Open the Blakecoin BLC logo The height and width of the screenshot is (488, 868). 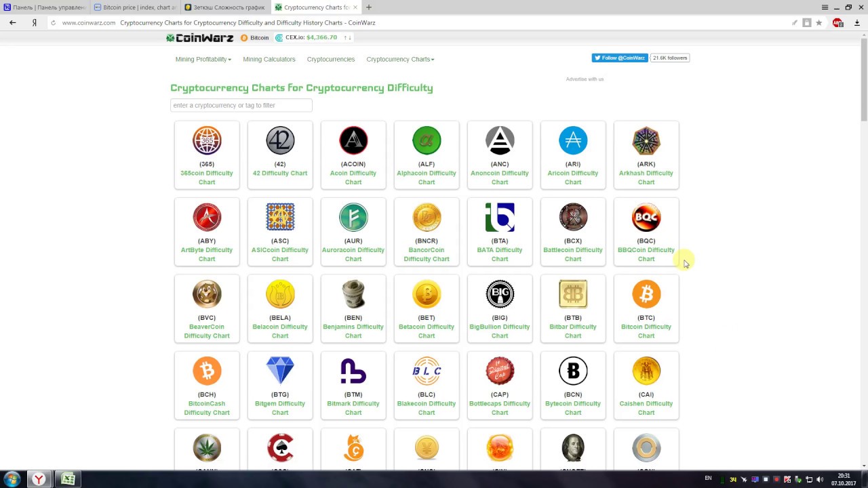pos(427,371)
